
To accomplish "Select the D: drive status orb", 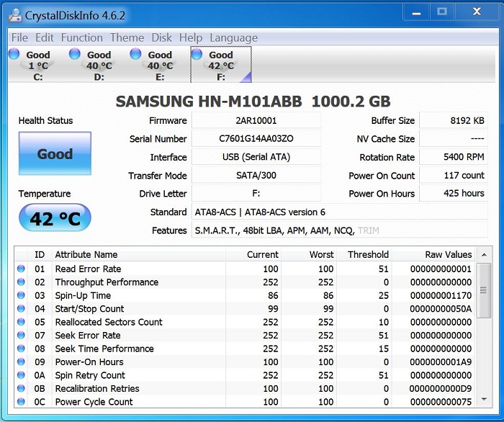I will click(x=75, y=54).
